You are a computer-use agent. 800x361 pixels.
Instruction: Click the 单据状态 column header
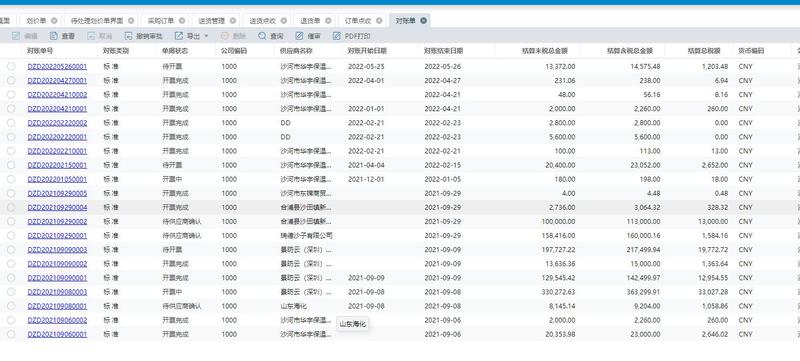tap(175, 51)
